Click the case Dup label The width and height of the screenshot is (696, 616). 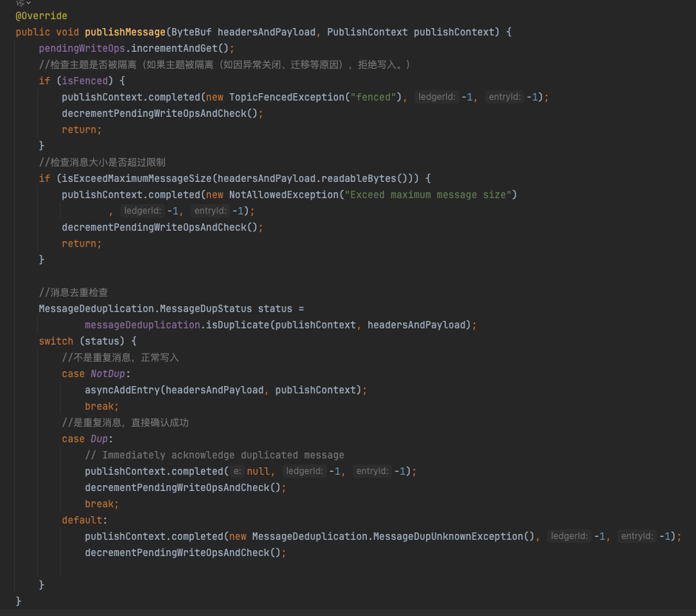pos(87,439)
